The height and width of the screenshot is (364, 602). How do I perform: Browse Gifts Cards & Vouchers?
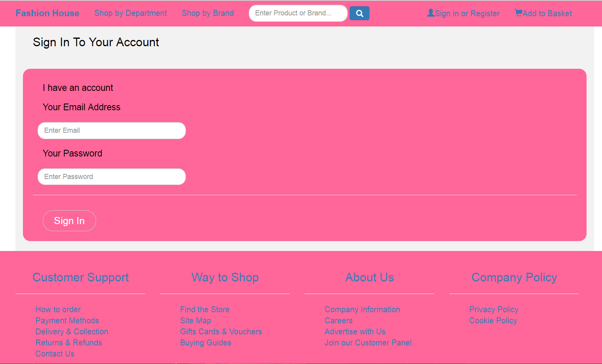[x=221, y=332]
